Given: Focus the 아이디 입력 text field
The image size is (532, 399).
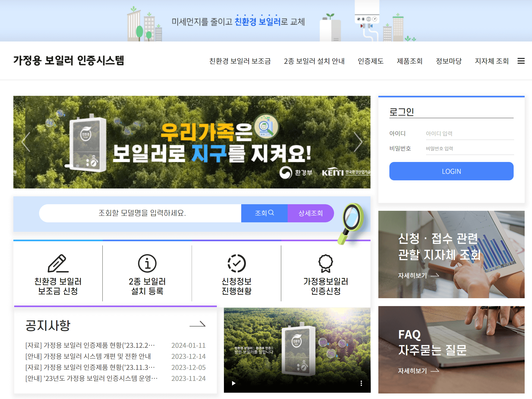Looking at the screenshot, I should tap(469, 134).
